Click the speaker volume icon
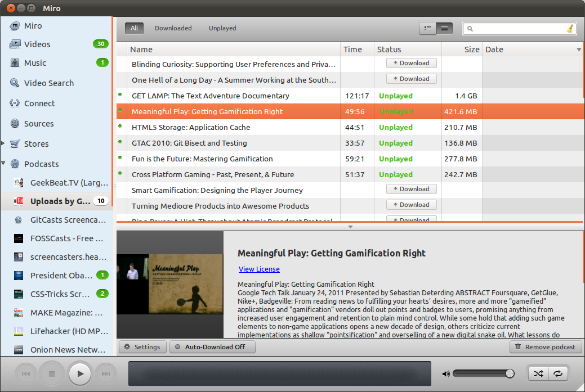 pos(446,374)
